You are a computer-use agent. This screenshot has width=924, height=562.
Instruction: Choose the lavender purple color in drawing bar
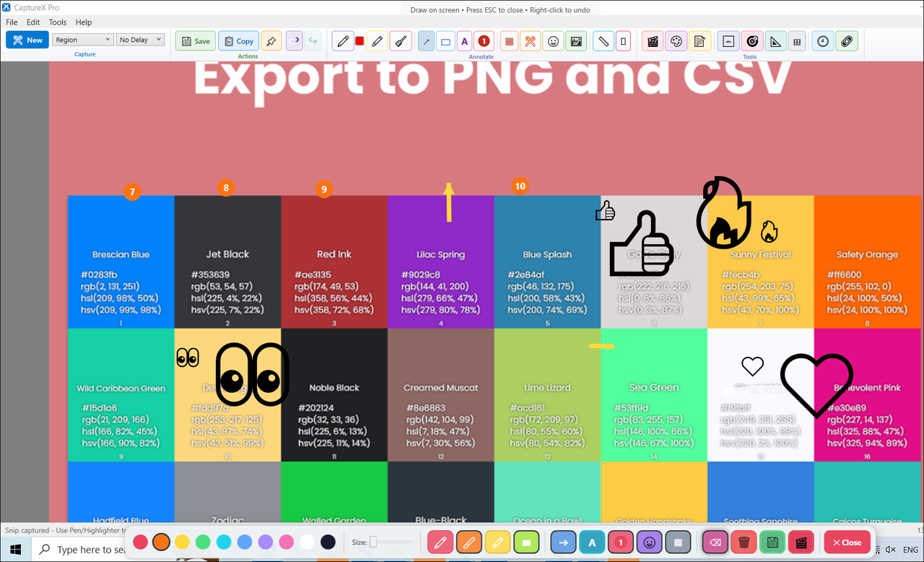pos(266,542)
